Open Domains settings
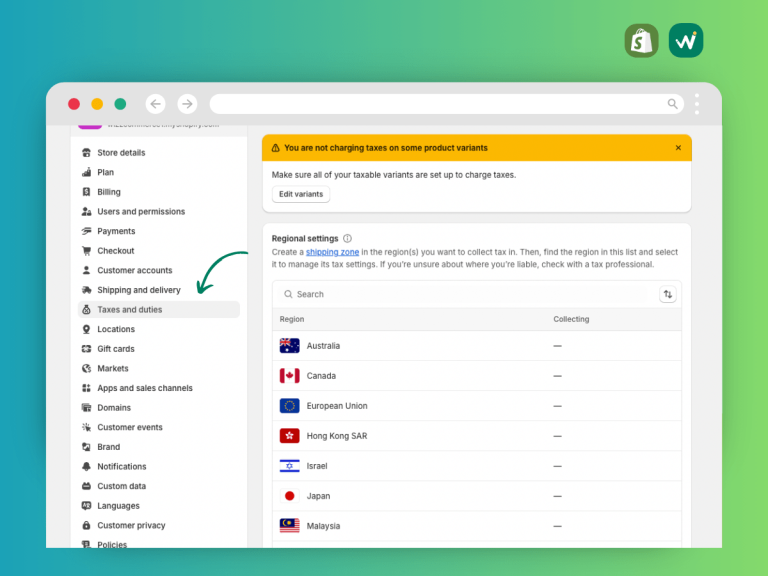This screenshot has height=576, width=768. coord(159,408)
